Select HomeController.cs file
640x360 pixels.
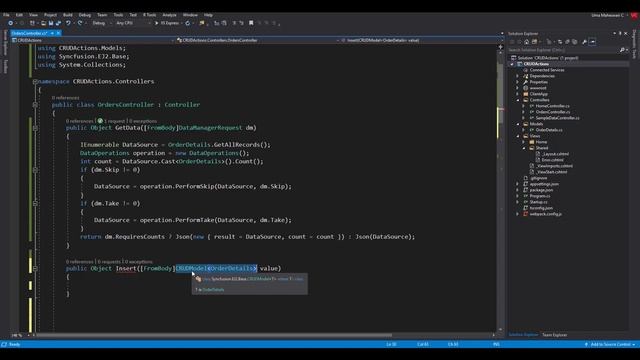pos(552,106)
